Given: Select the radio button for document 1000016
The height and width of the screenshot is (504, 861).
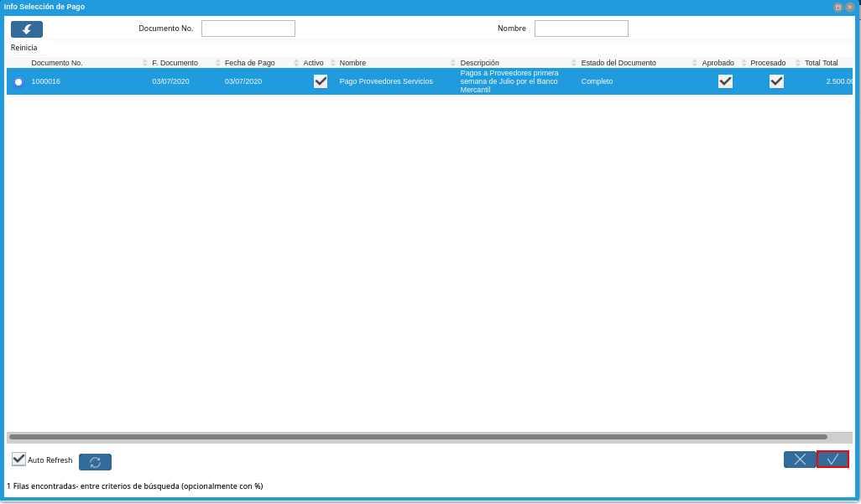Looking at the screenshot, I should [x=18, y=82].
